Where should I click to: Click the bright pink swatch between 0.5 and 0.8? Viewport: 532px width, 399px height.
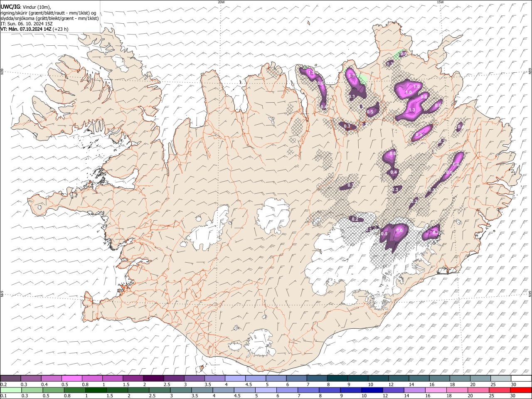pos(71,378)
